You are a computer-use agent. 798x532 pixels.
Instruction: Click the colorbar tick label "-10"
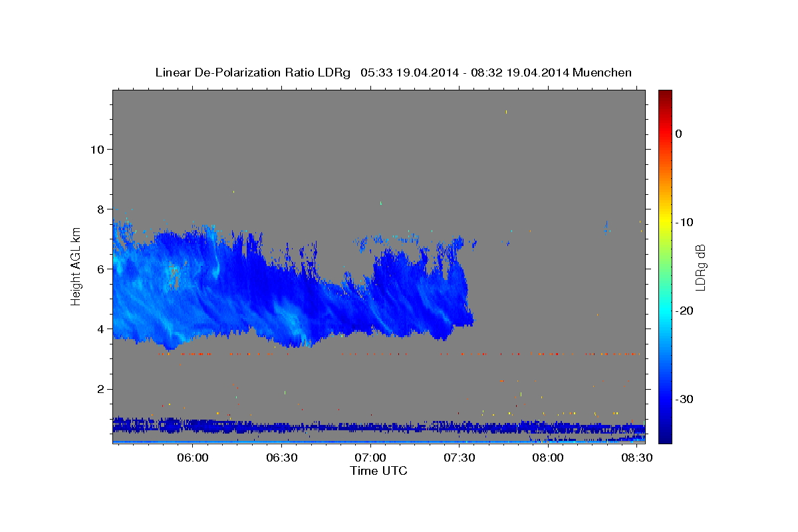tap(685, 222)
